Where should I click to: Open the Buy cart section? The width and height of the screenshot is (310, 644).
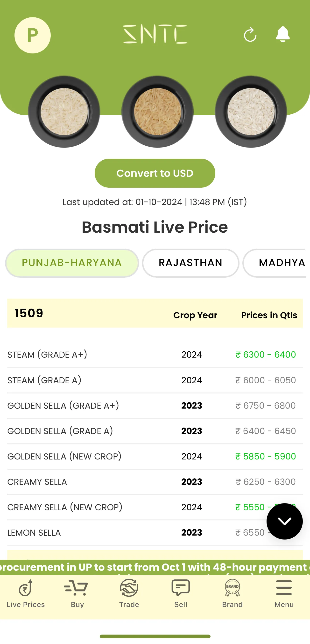click(77, 593)
